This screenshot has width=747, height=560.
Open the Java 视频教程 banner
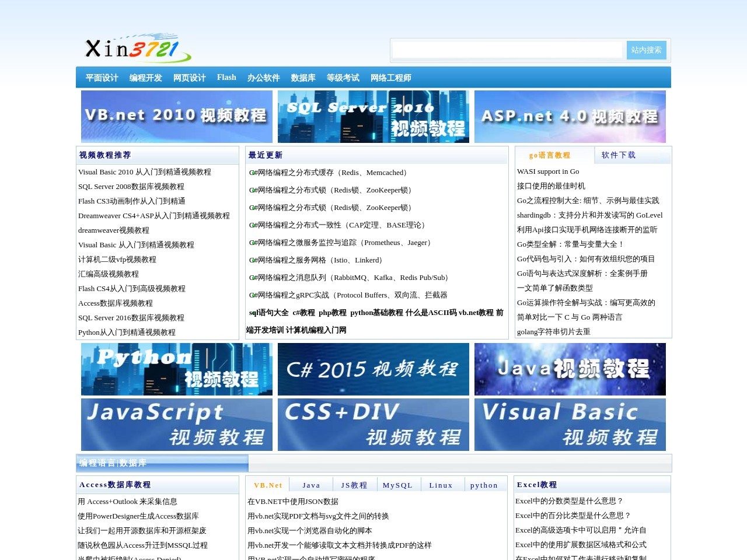point(570,369)
